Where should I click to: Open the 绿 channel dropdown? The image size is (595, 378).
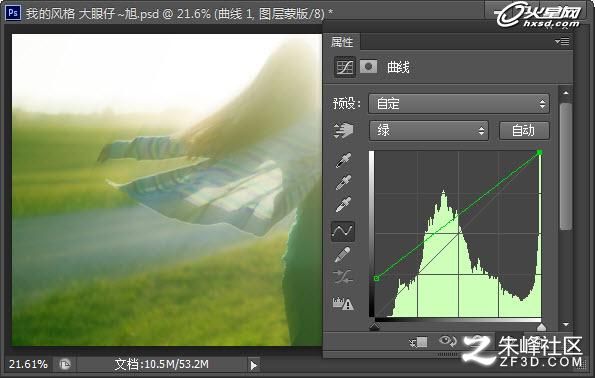pos(428,131)
